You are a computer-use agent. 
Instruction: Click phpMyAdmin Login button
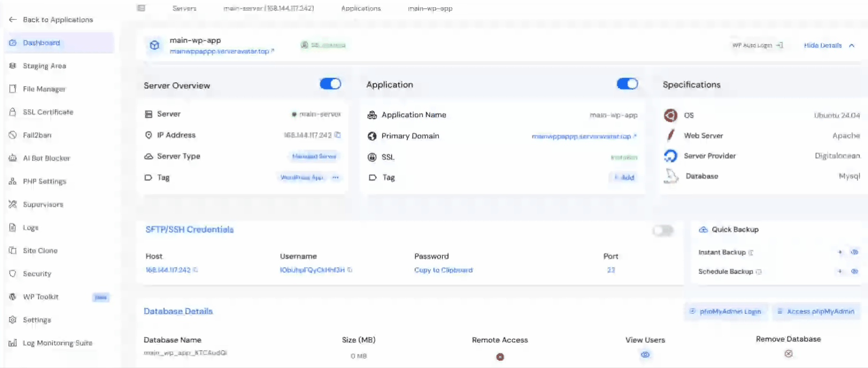(x=726, y=312)
